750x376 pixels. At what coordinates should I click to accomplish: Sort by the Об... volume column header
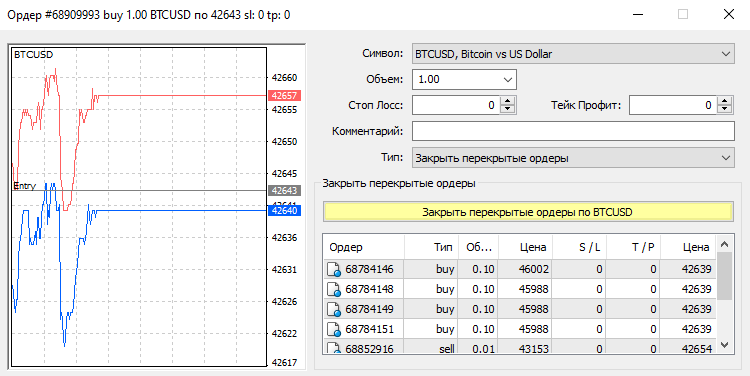(x=478, y=247)
